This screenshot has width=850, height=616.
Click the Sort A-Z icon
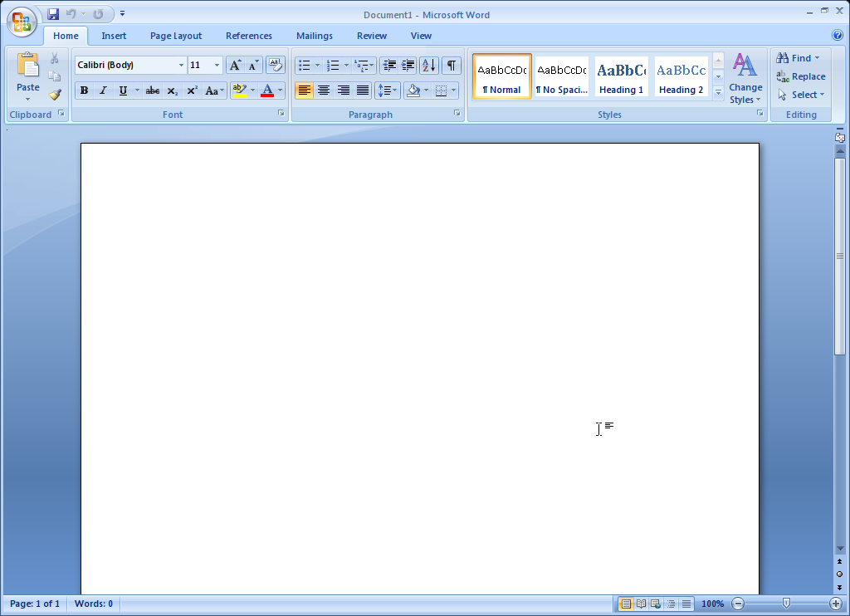(x=429, y=66)
